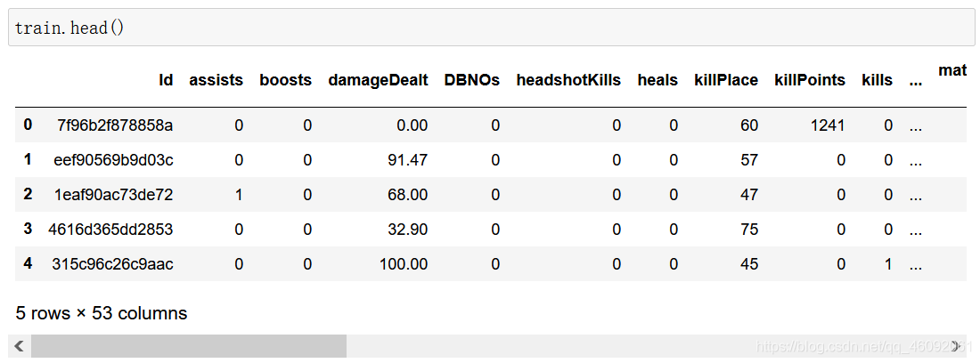Click Id value 4616d365dd2853
This screenshot has height=363, width=980.
tap(110, 230)
